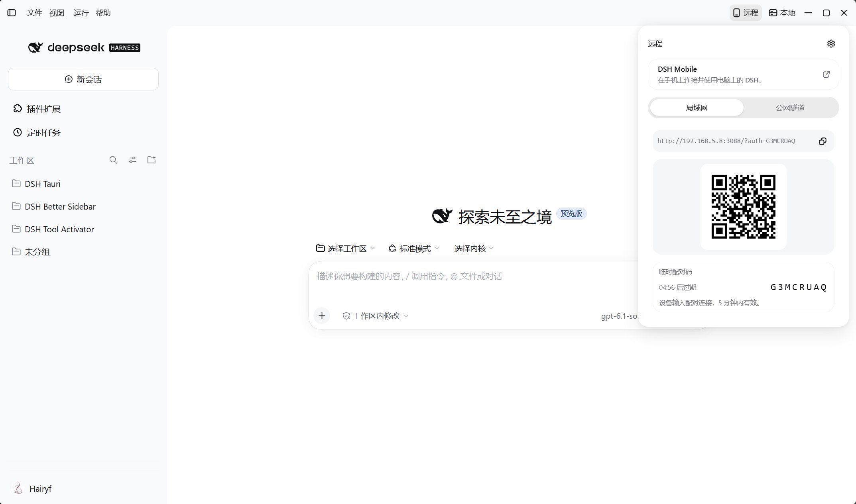Image resolution: width=856 pixels, height=504 pixels.
Task: Open 工作区内修改 permission dropdown
Action: (x=376, y=316)
